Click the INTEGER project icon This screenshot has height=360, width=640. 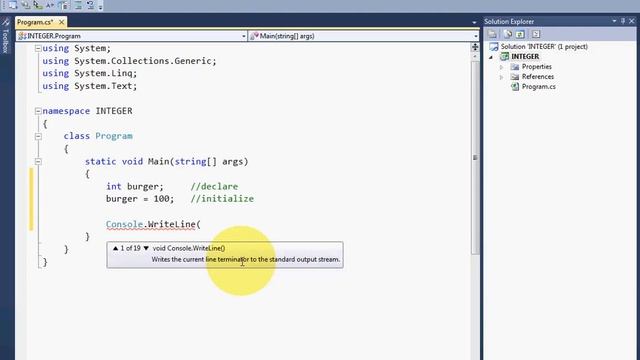(504, 56)
